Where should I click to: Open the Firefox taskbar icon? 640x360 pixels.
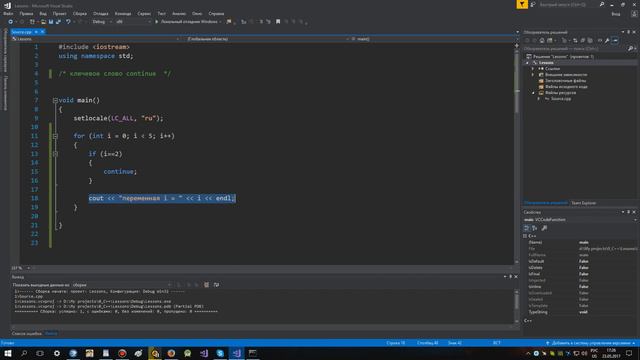coord(171,353)
